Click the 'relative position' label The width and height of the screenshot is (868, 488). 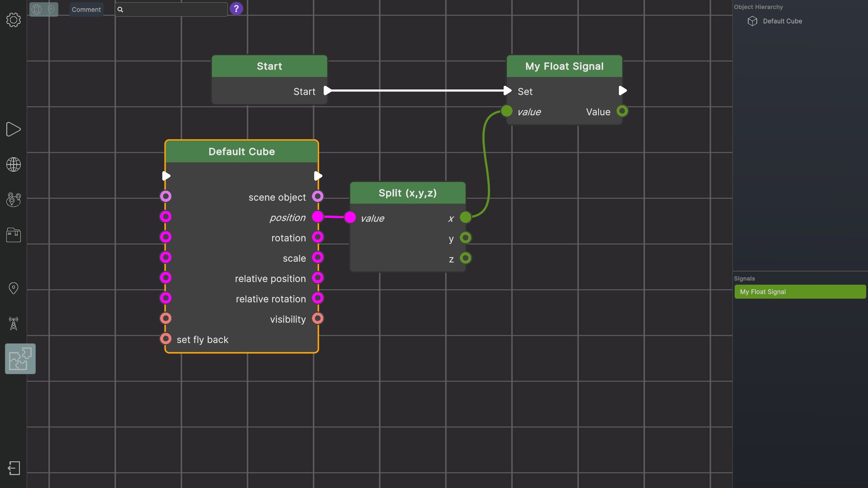(270, 279)
